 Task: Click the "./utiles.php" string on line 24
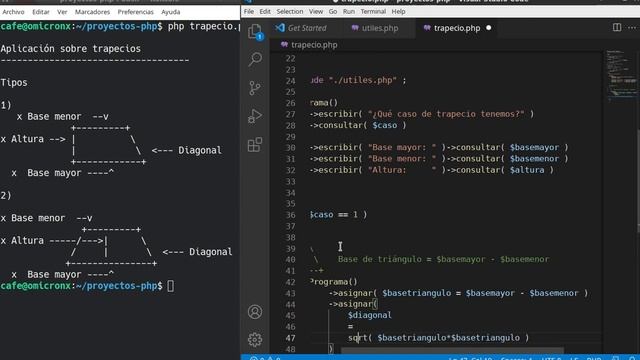(363, 80)
